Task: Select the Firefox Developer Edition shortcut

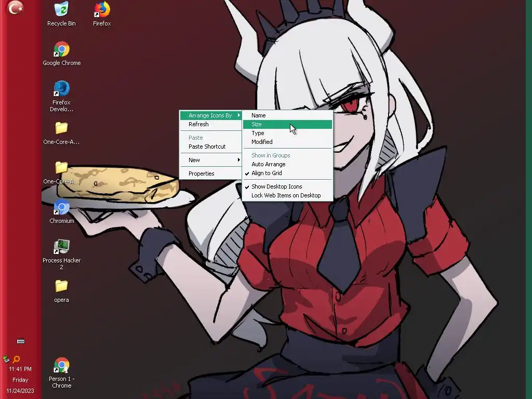Action: (61, 96)
